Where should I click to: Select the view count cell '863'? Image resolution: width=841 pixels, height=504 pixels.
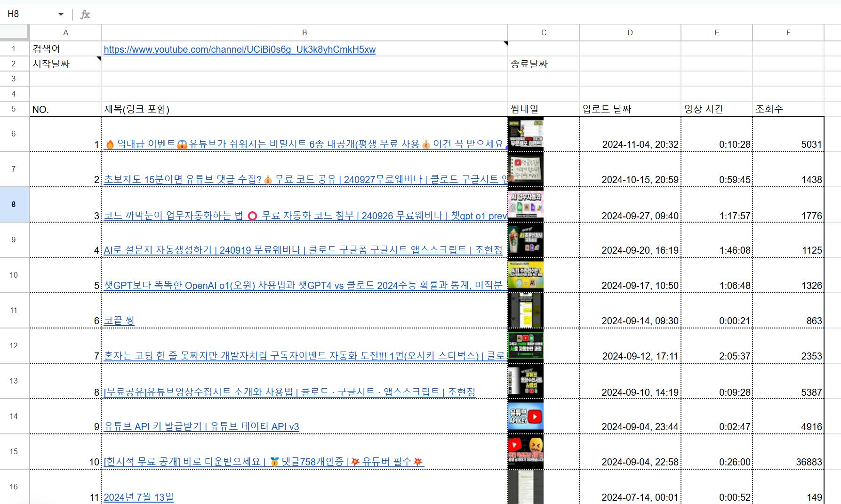[788, 311]
